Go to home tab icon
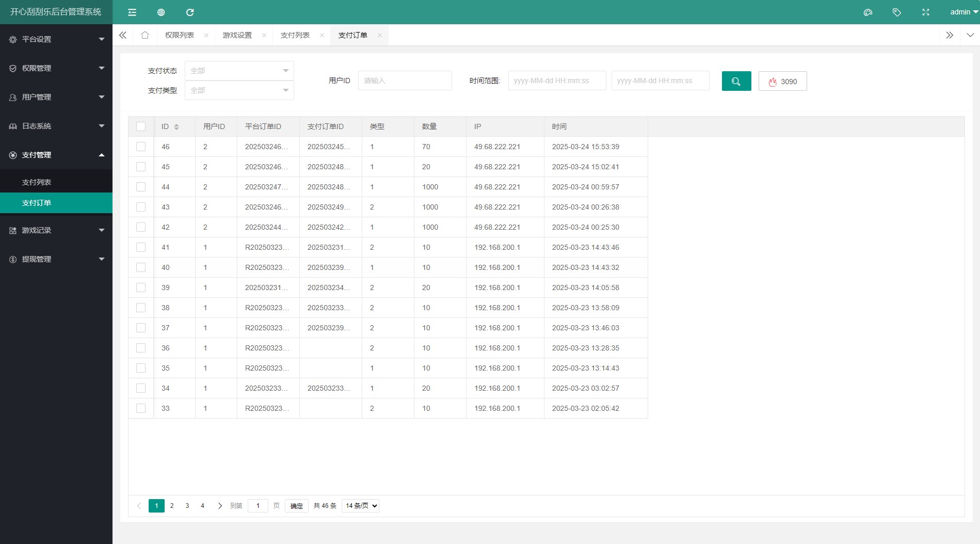This screenshot has height=544, width=980. click(145, 35)
